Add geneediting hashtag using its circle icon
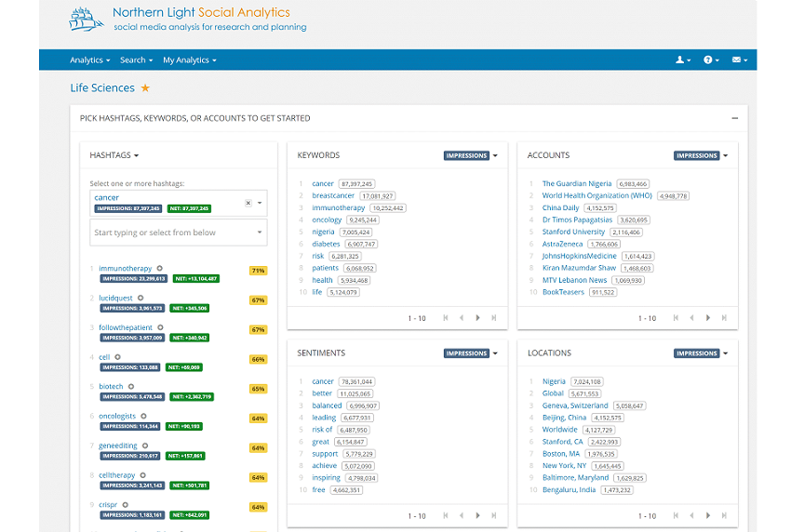The height and width of the screenshot is (532, 804). [145, 446]
